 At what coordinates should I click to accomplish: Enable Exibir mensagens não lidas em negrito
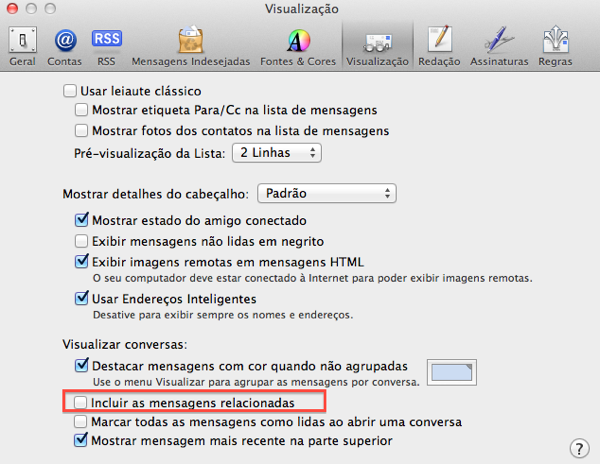point(81,241)
